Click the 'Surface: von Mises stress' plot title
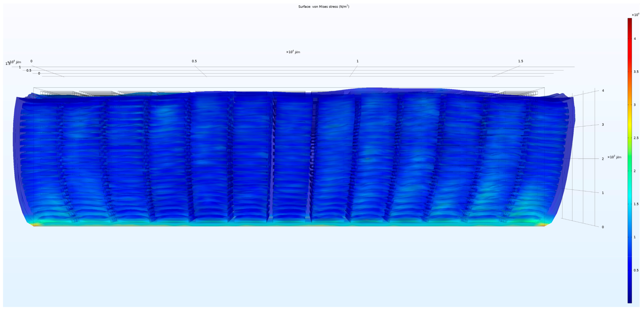Screen dimensions: 644x311 tap(323, 6)
